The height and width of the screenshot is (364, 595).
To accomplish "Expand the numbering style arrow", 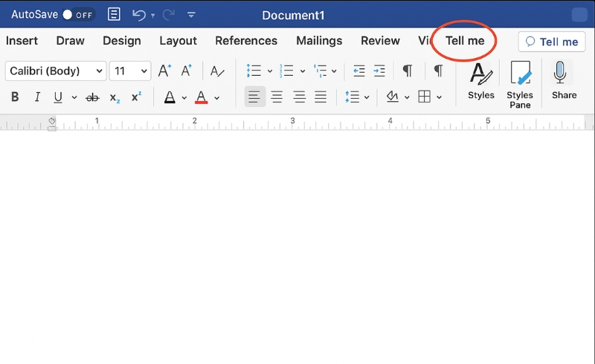I will click(303, 71).
